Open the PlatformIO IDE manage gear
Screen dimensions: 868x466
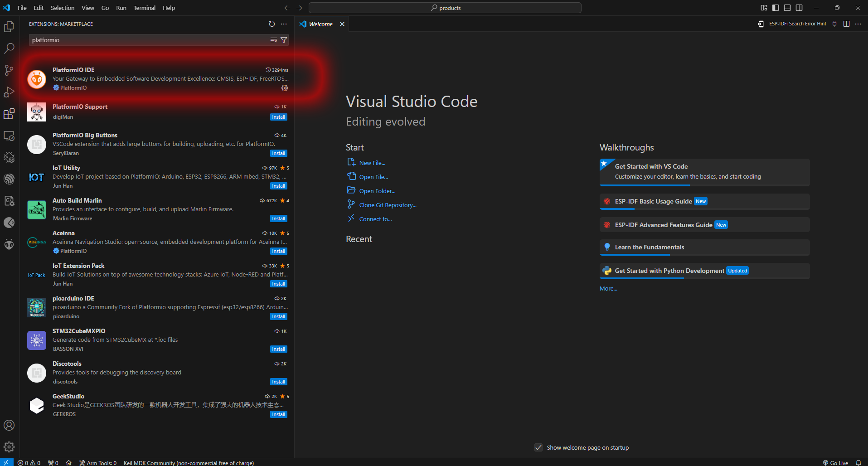coord(285,88)
